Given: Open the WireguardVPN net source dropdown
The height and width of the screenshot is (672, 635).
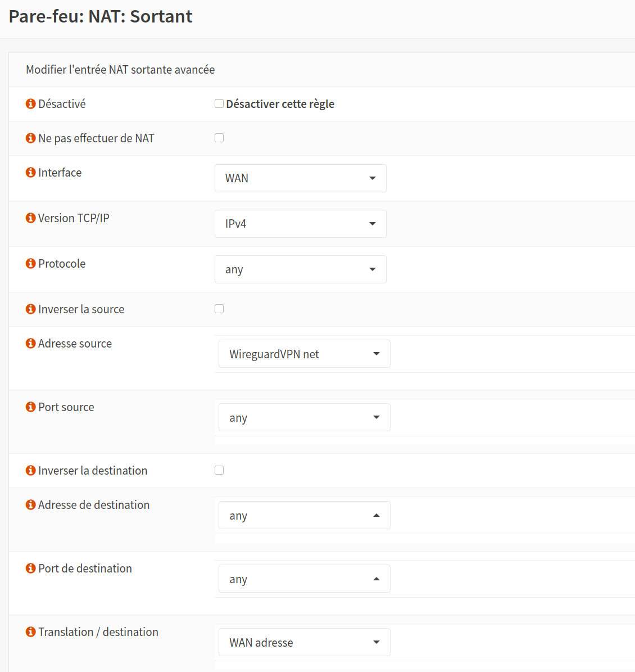Looking at the screenshot, I should pyautogui.click(x=304, y=354).
